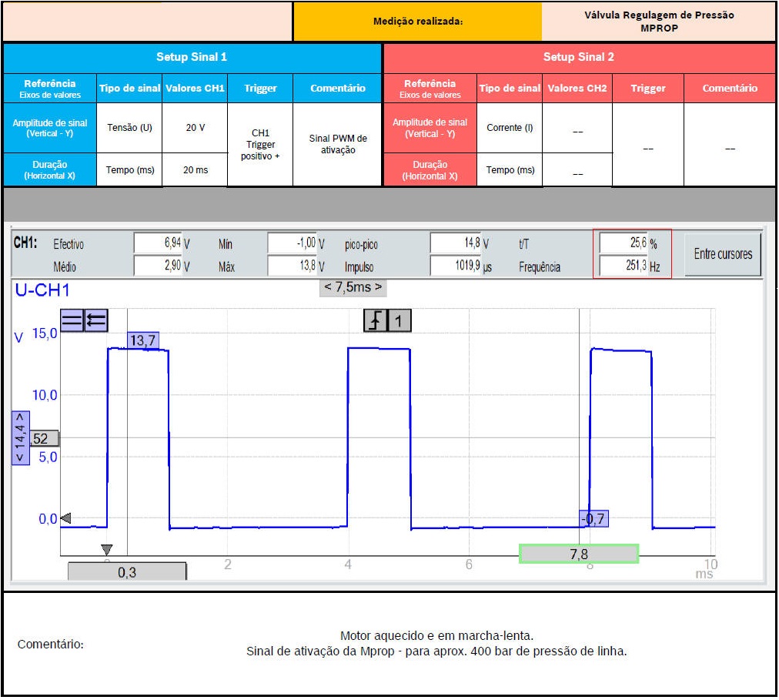The height and width of the screenshot is (700, 779).
Task: Select the 7,8 time cursor handle
Action: pos(579,554)
